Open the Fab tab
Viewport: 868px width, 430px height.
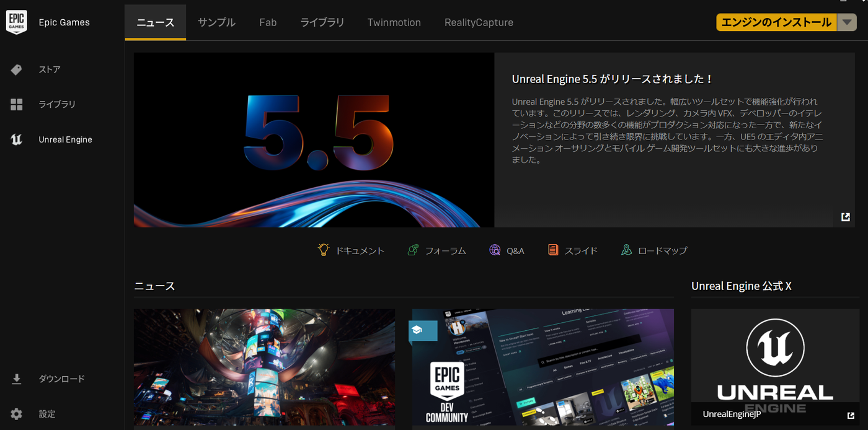click(268, 22)
